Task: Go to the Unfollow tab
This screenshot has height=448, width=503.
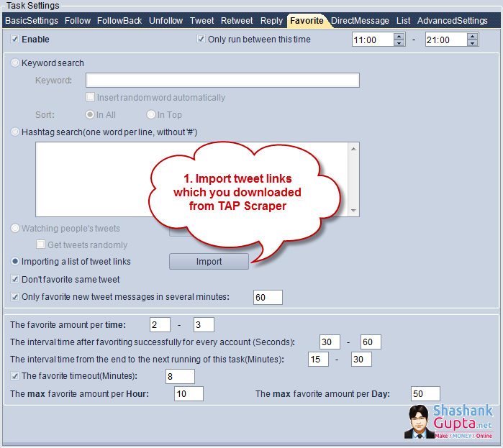Action: [166, 21]
